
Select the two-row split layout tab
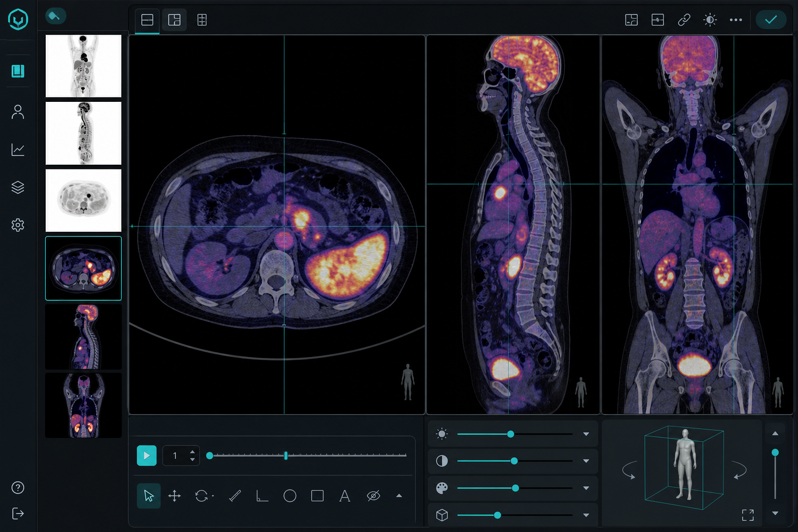pyautogui.click(x=148, y=20)
